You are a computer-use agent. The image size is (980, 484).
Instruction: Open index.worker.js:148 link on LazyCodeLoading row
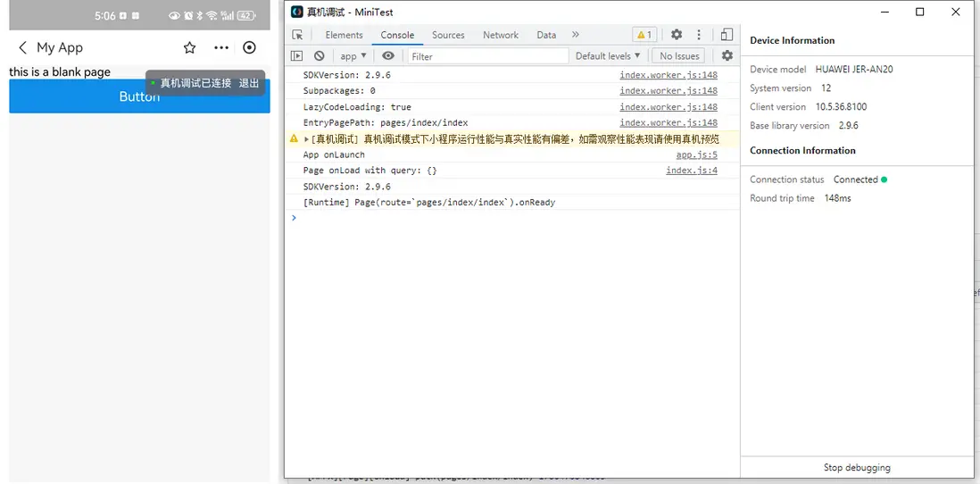pos(669,107)
